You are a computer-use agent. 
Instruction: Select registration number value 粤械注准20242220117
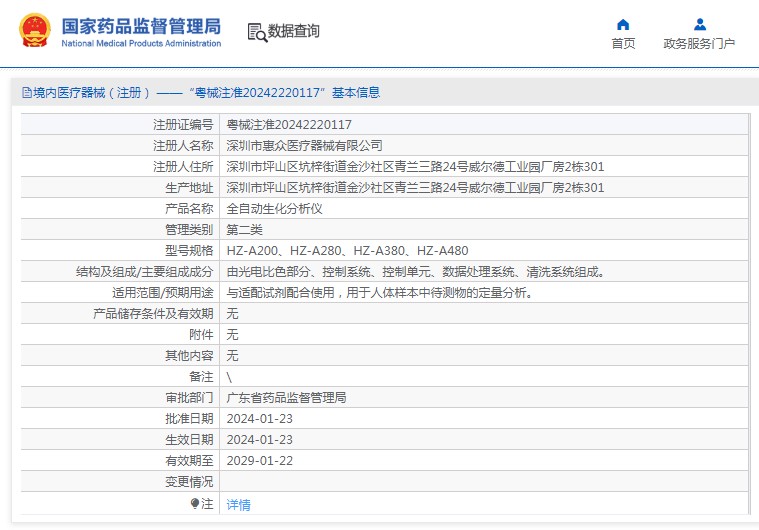(289, 125)
